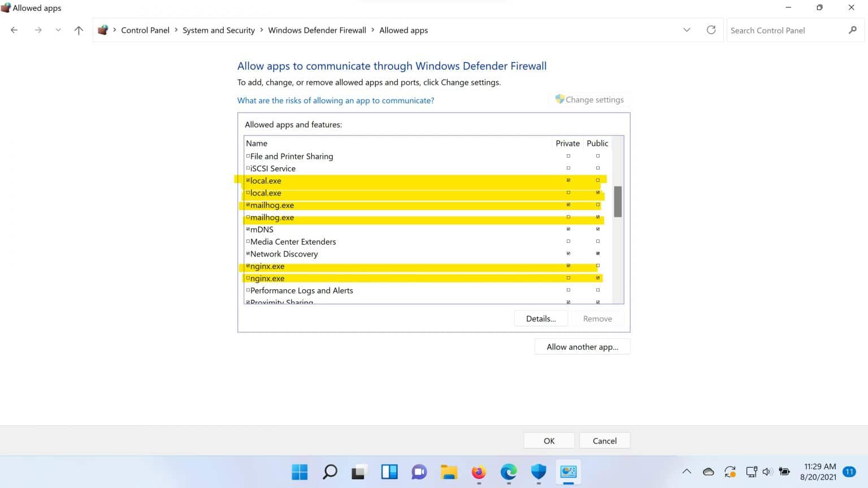
Task: Refresh the Allowed apps page
Action: [x=711, y=30]
